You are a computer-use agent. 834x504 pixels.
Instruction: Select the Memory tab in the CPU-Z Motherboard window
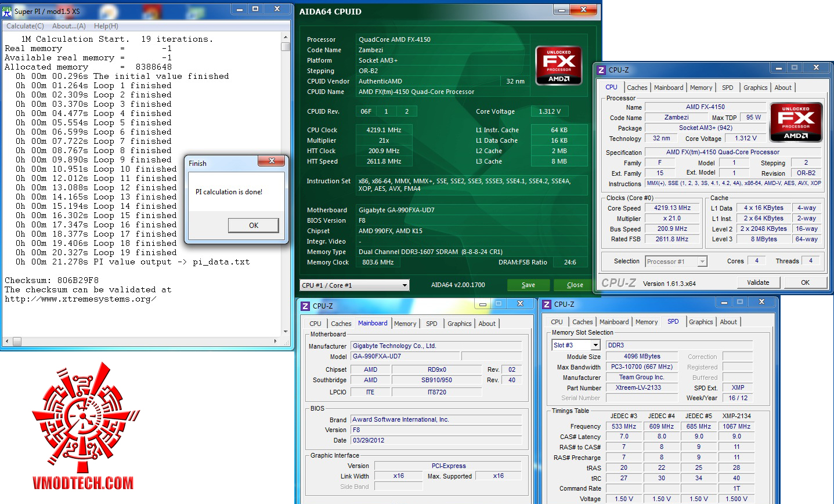click(x=405, y=324)
